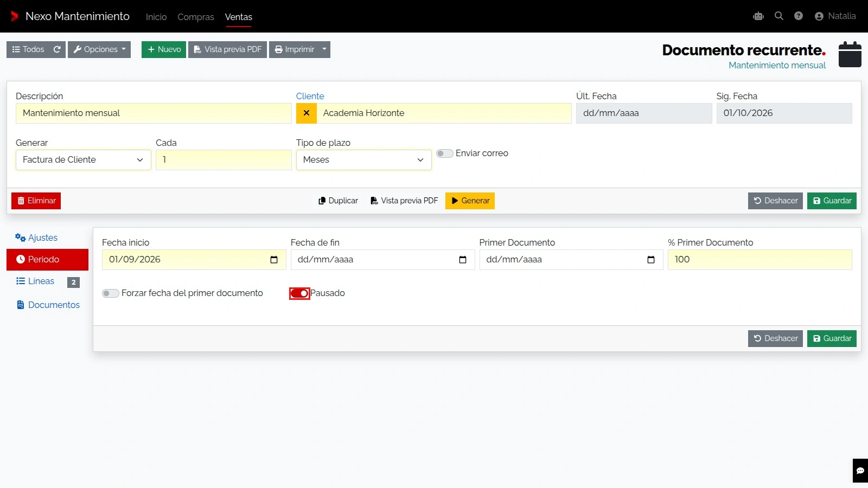The height and width of the screenshot is (488, 868).
Task: Click the large calendar icon beside the title
Action: coord(850,54)
